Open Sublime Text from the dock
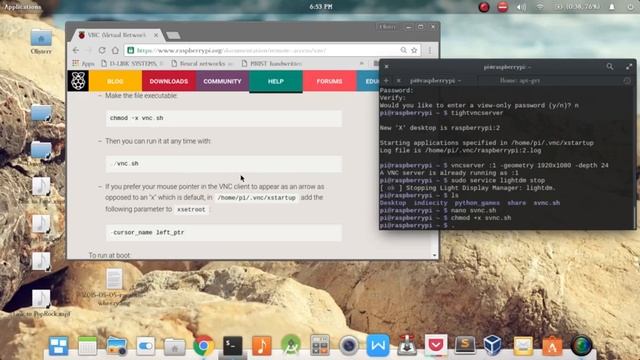This screenshot has height=360, width=640. tap(465, 345)
